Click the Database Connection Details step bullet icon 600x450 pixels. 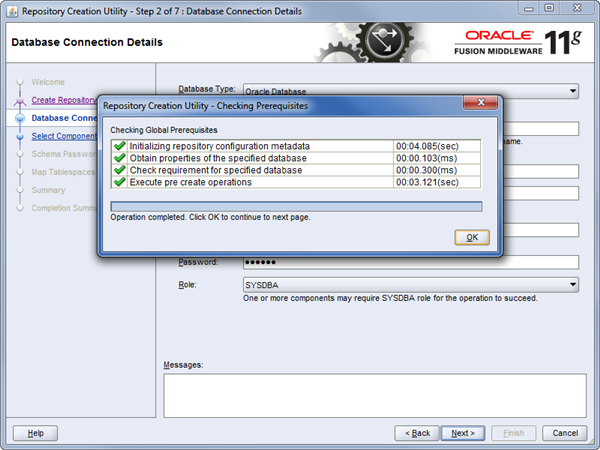pos(20,118)
